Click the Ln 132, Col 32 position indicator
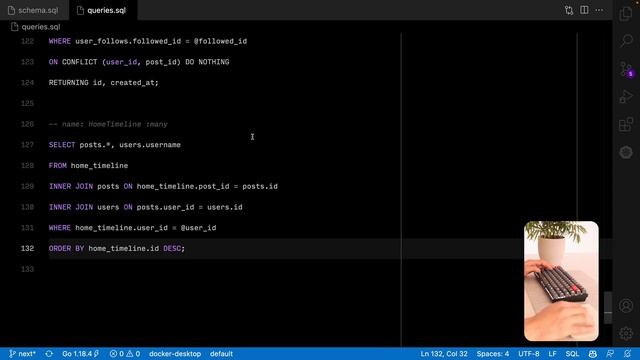640x360 pixels. 444,354
